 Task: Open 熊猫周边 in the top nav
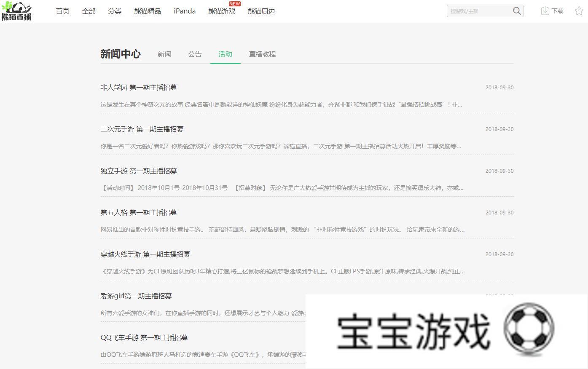coord(261,11)
